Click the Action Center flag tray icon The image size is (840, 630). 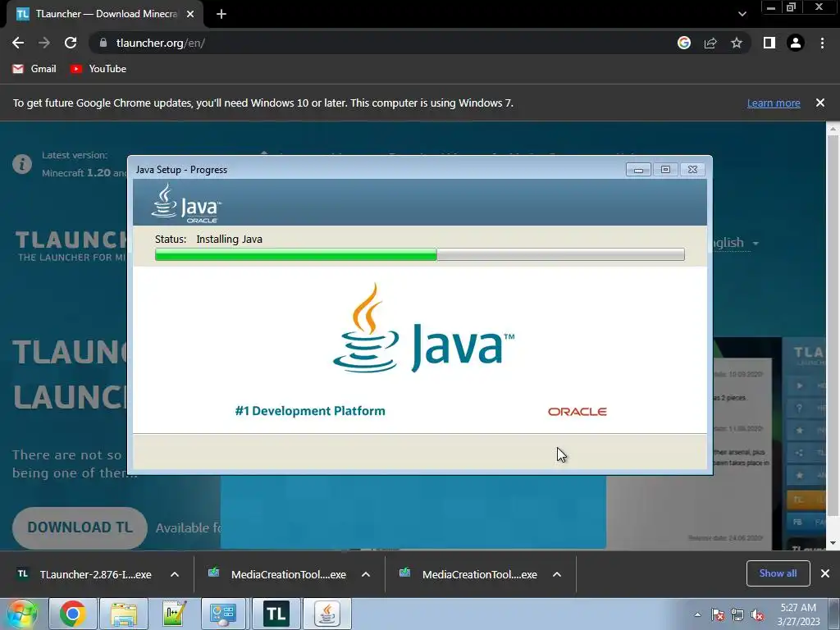coord(718,614)
